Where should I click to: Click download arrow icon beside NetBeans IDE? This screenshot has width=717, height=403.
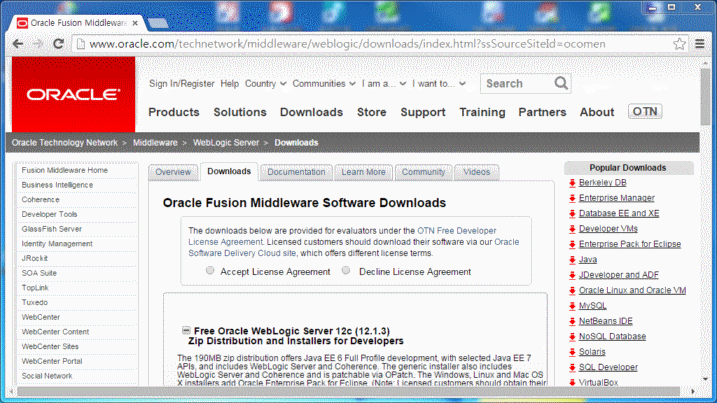[x=572, y=322]
